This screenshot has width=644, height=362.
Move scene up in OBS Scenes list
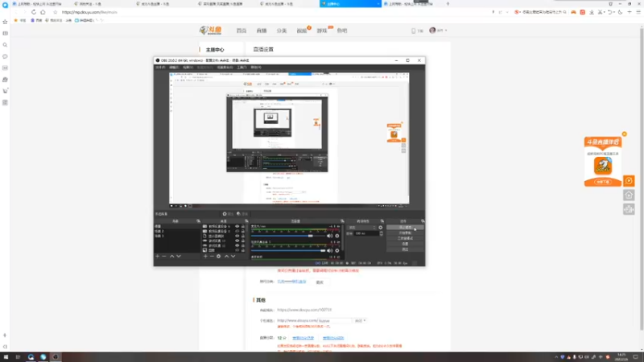click(x=171, y=256)
